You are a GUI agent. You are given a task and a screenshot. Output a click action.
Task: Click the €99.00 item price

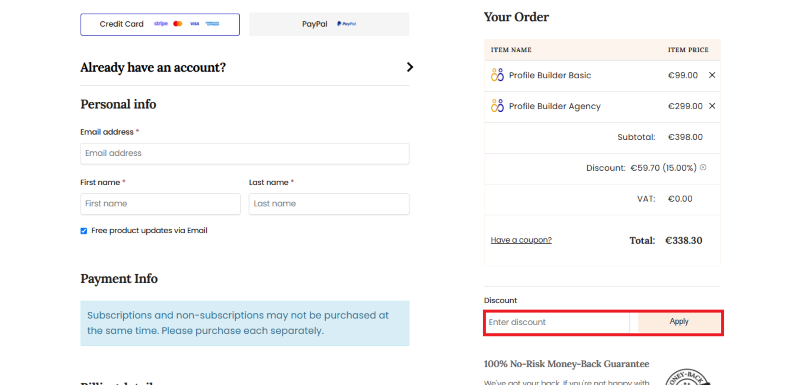(x=683, y=75)
